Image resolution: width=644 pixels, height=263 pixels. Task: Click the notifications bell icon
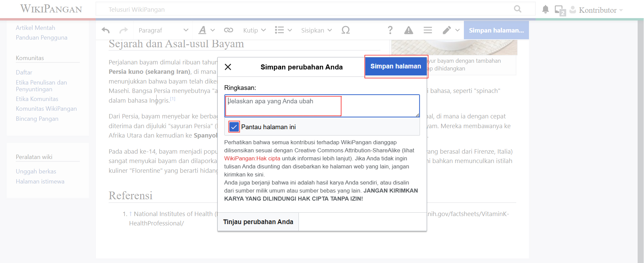545,9
